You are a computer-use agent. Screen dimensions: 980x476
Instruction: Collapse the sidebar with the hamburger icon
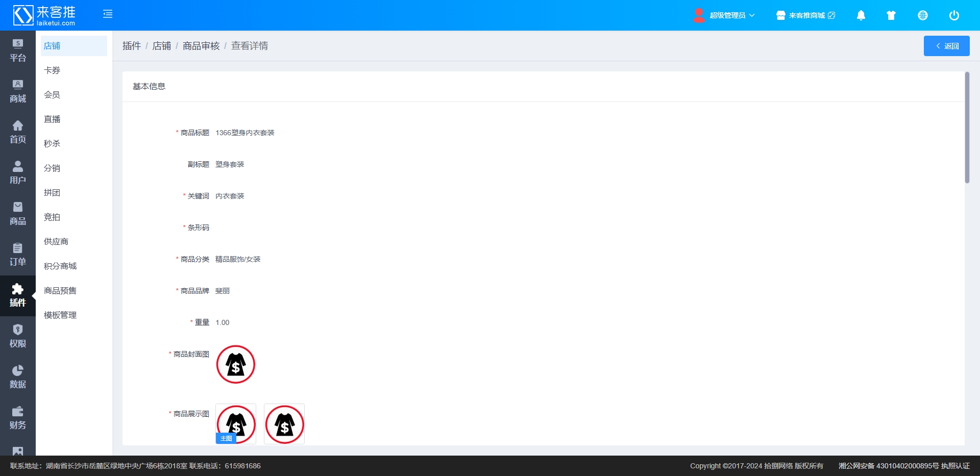coord(108,14)
